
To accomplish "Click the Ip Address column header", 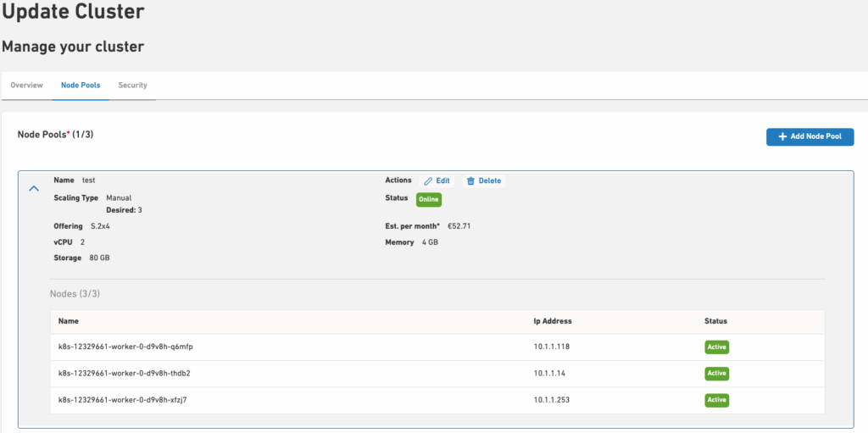I will pyautogui.click(x=553, y=322).
